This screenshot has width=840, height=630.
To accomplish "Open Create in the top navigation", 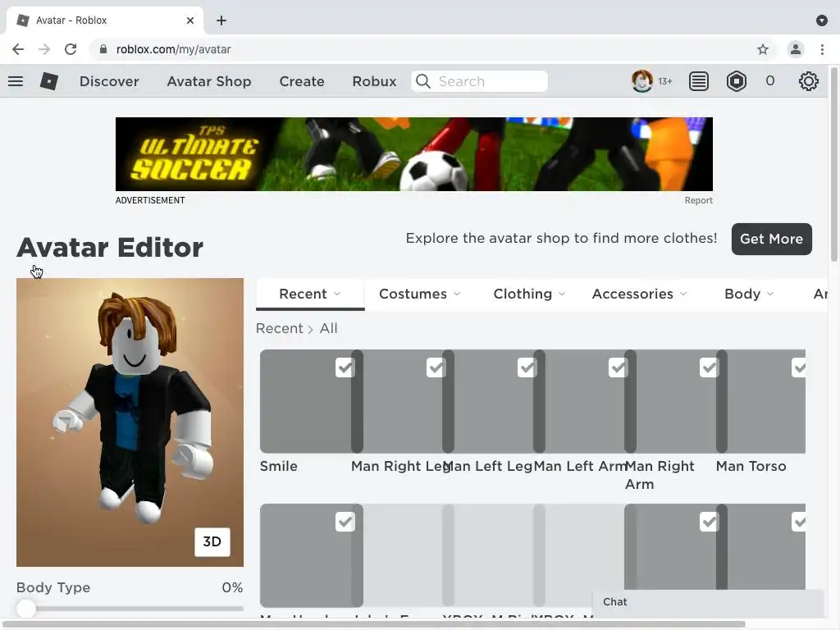I will 302,81.
